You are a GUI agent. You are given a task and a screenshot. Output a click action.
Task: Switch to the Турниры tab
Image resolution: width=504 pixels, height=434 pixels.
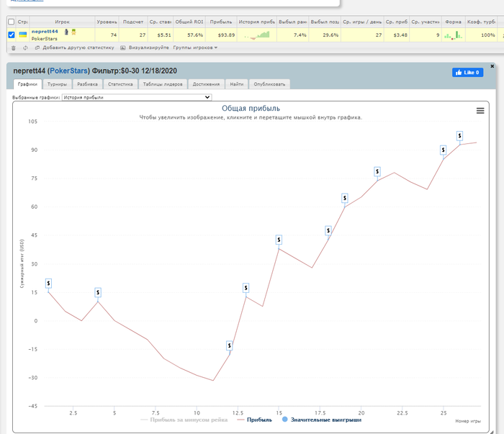click(x=57, y=84)
